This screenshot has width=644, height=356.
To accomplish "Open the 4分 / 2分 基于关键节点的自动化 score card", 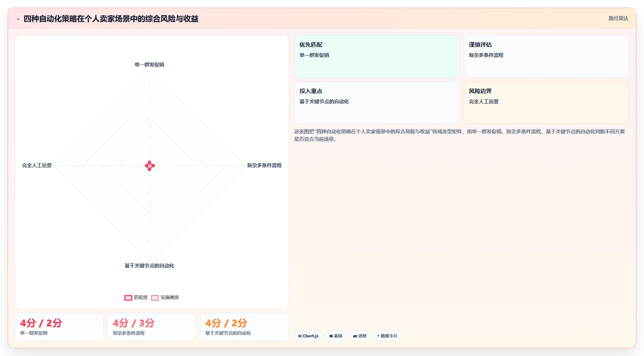I will 245,327.
